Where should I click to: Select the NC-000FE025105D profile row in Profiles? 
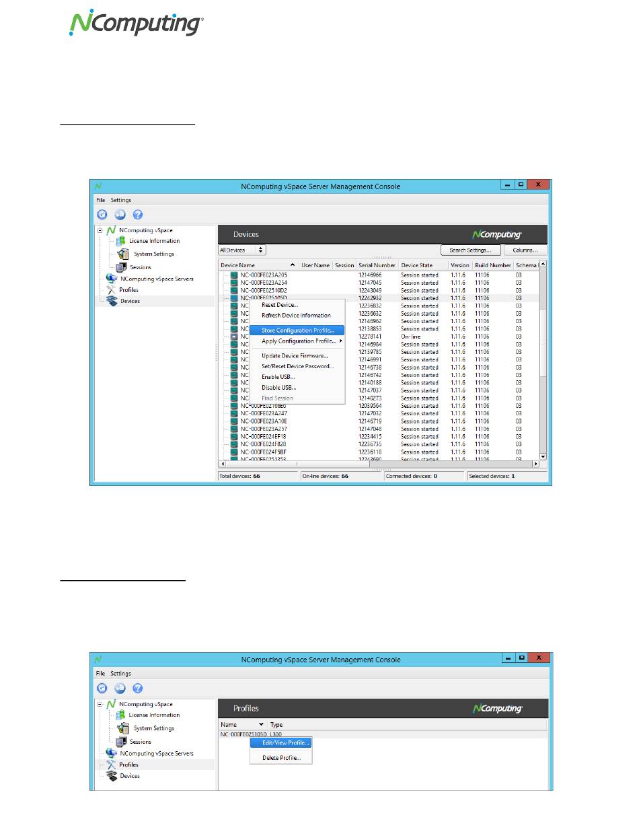coord(383,734)
